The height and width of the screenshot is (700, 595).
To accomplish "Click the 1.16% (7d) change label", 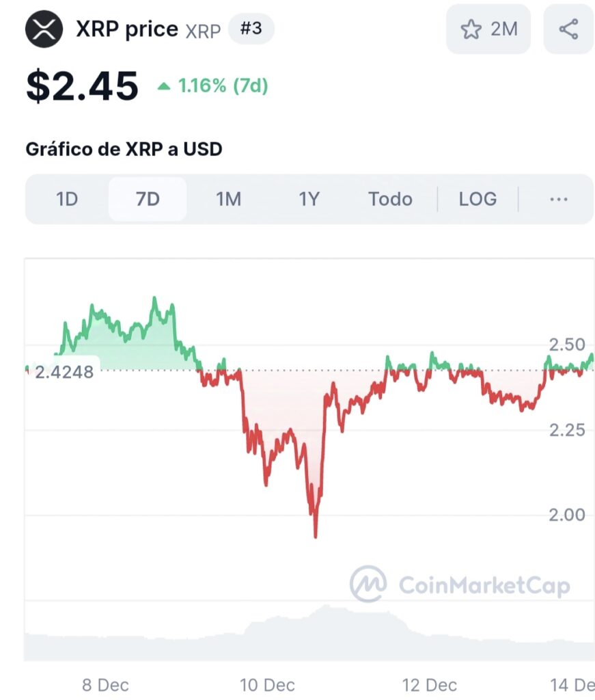I will (x=223, y=86).
